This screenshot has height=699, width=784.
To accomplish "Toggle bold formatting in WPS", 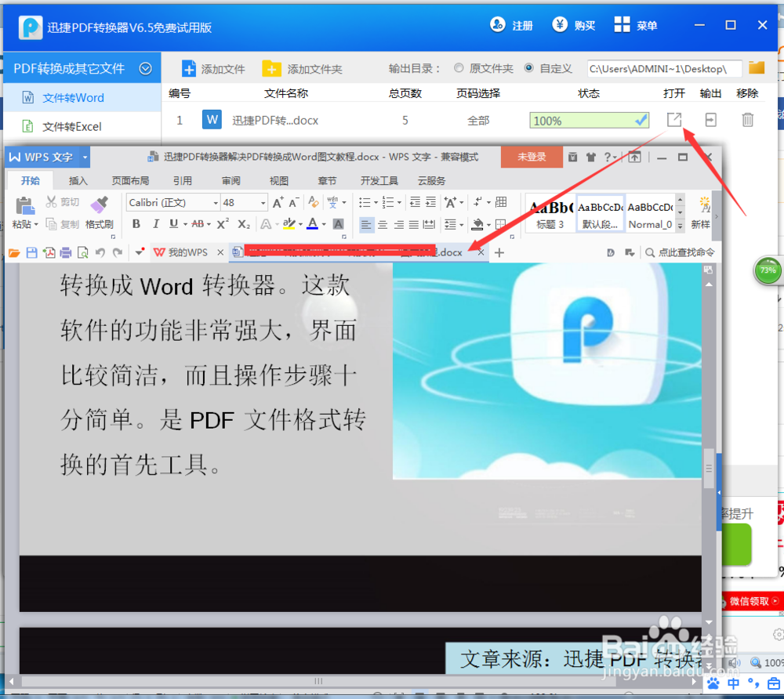I will click(136, 224).
